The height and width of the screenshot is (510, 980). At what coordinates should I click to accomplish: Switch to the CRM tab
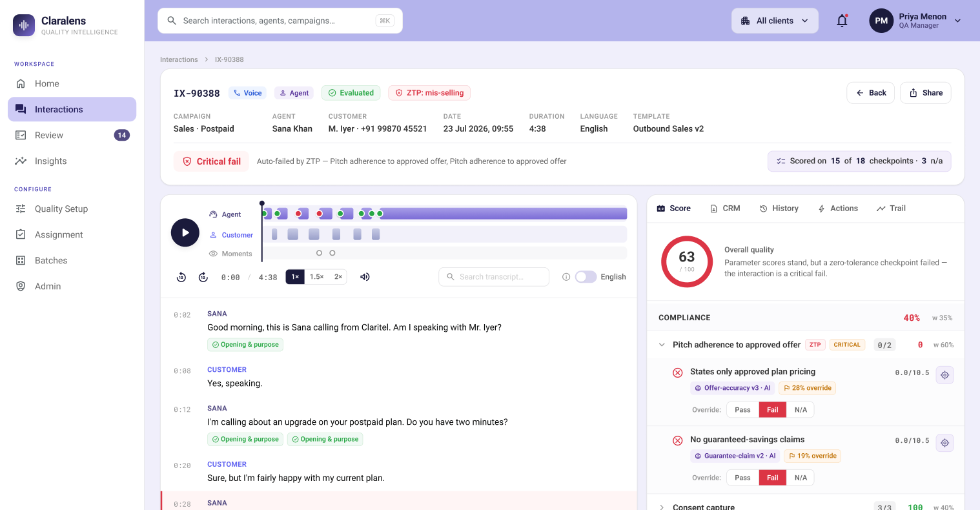click(x=725, y=209)
